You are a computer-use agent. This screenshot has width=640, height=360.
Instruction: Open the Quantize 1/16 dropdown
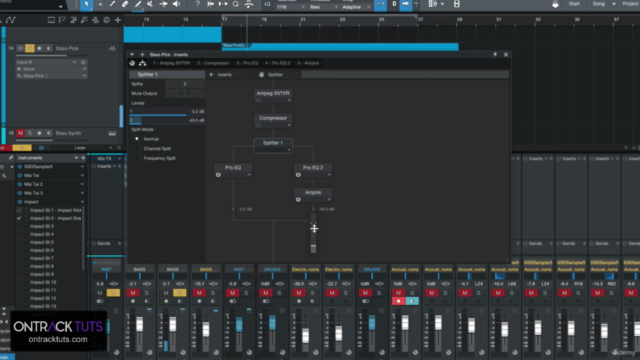(291, 7)
